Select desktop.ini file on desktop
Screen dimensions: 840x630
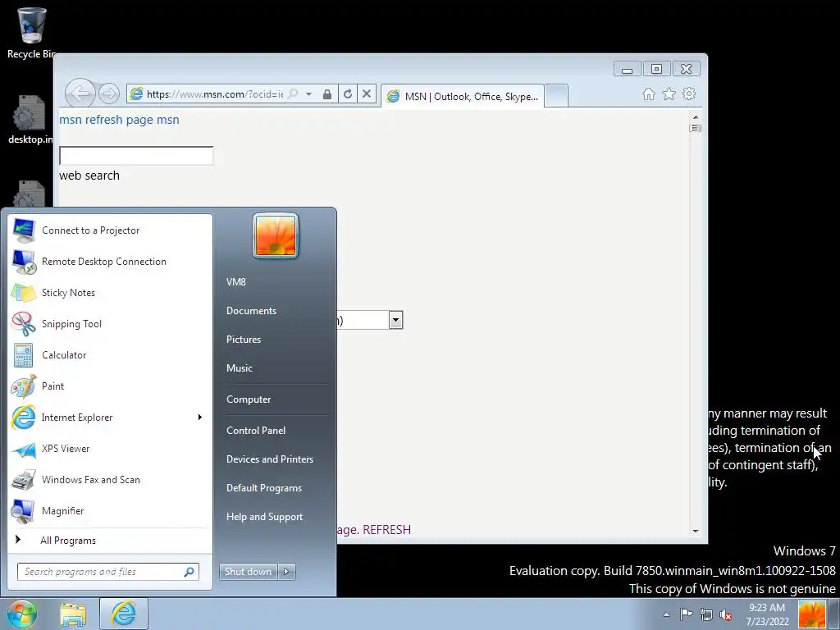30,120
